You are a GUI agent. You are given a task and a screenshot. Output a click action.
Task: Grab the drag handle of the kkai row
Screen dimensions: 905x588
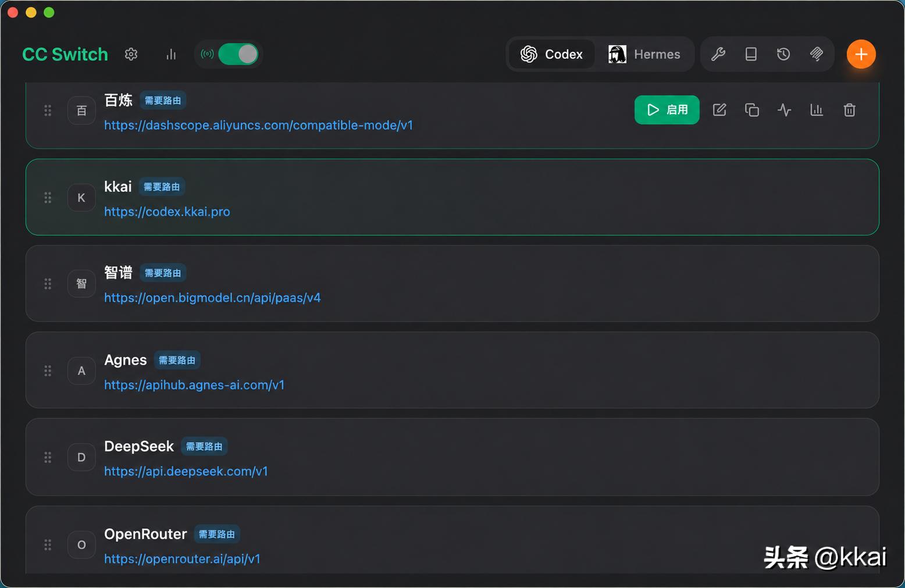[x=48, y=198]
